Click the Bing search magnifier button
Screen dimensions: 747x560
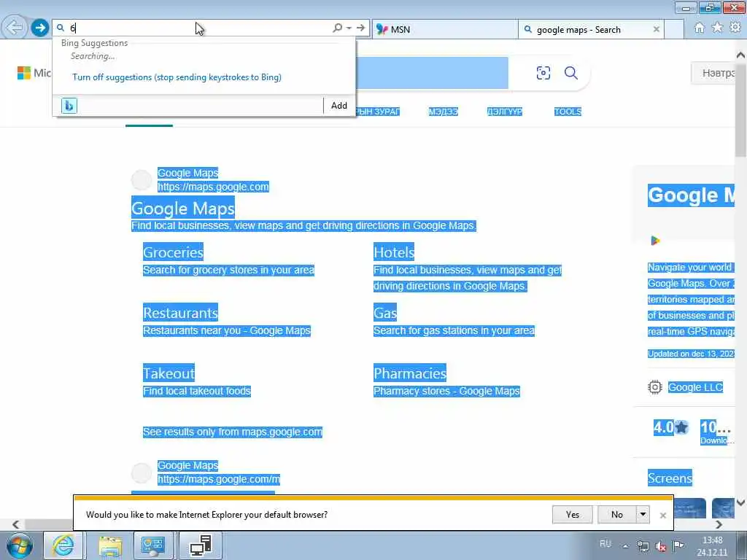pos(570,73)
